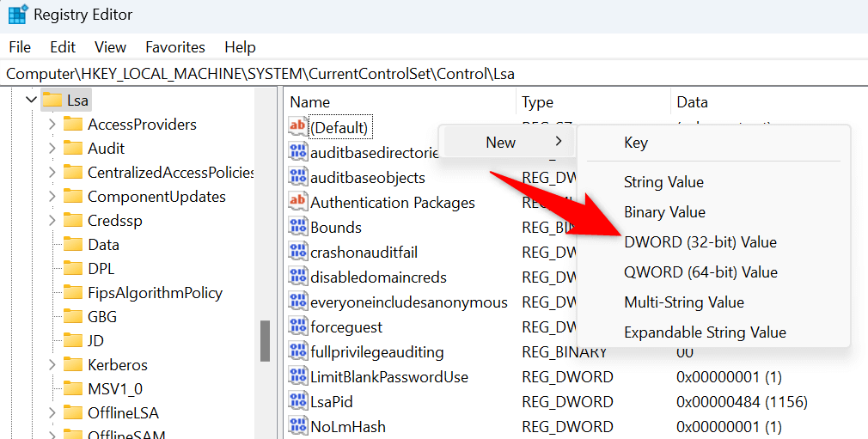Click the Credssp folder icon
The image size is (868, 439).
72,221
